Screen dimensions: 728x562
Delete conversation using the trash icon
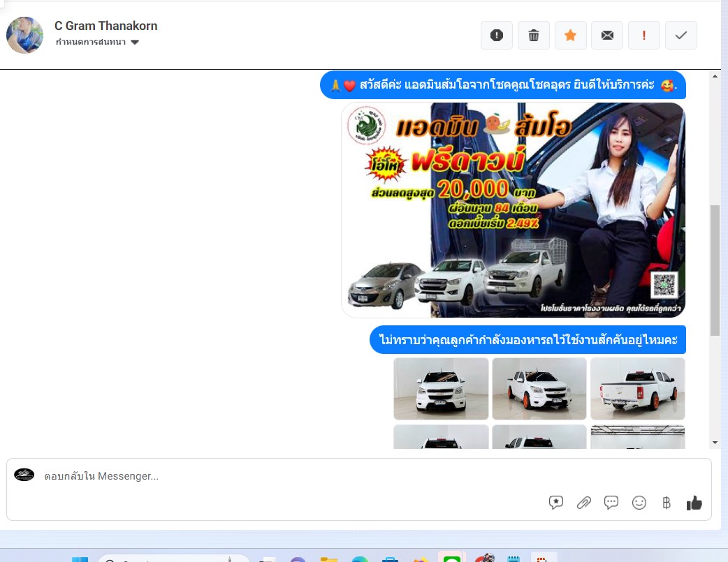[x=534, y=36]
